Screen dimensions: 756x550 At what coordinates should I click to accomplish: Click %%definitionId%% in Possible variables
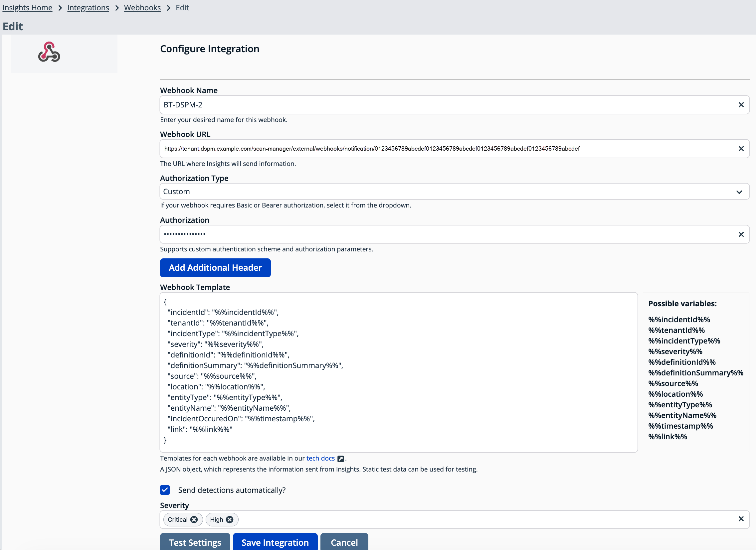point(682,362)
